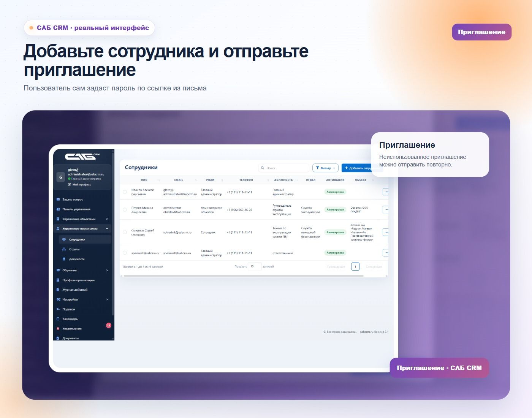
Task: Click the purple Приглашение button at top right
Action: click(481, 32)
